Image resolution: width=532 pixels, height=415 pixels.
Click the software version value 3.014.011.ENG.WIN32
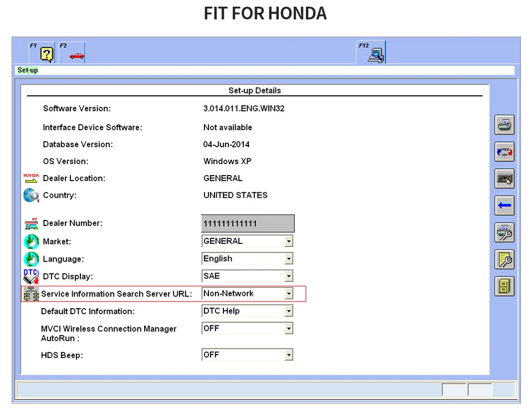coord(244,109)
